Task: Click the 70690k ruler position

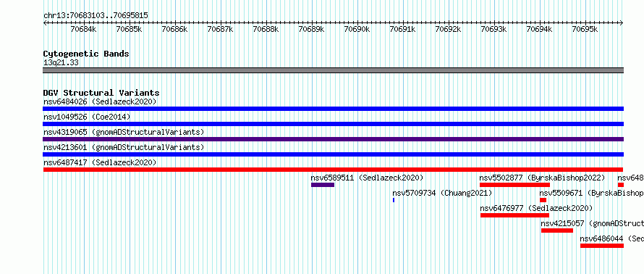Action: pyautogui.click(x=357, y=29)
